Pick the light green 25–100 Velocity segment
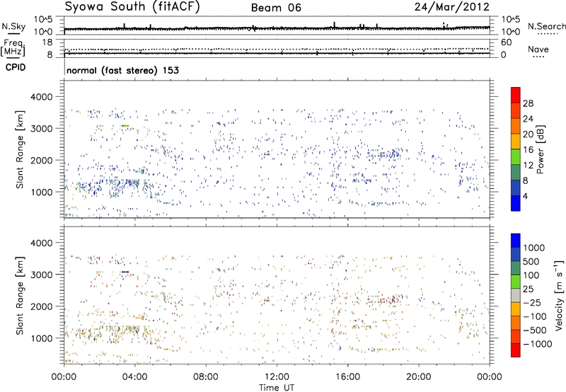Image resolution: width=566 pixels, height=392 pixels. [516, 281]
